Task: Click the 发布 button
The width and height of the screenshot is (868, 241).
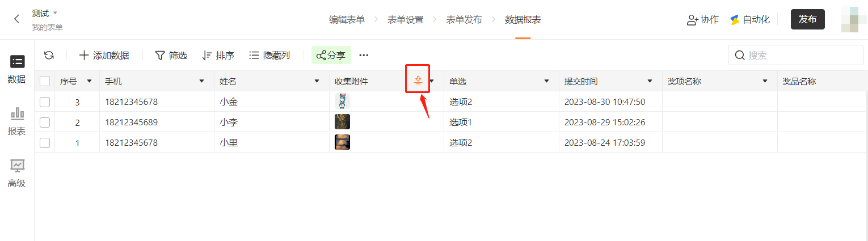Action: 807,19
